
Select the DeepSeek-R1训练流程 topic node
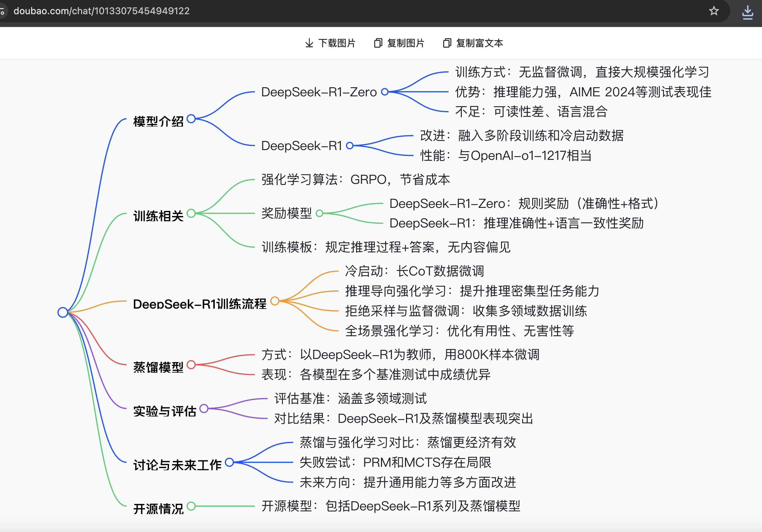[x=200, y=304]
